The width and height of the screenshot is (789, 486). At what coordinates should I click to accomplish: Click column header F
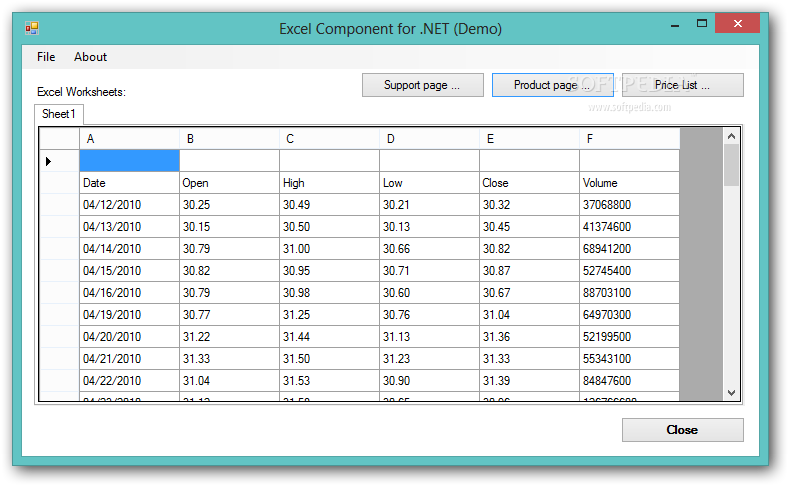tap(629, 139)
